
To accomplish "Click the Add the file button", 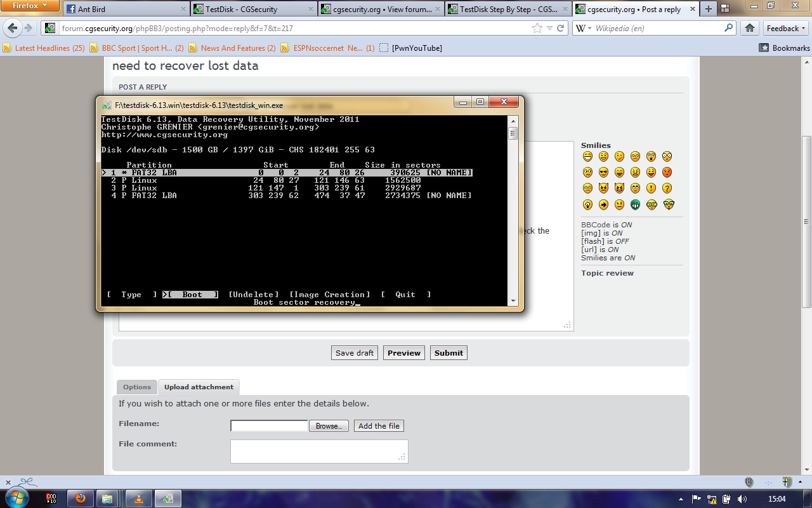I will tap(379, 426).
